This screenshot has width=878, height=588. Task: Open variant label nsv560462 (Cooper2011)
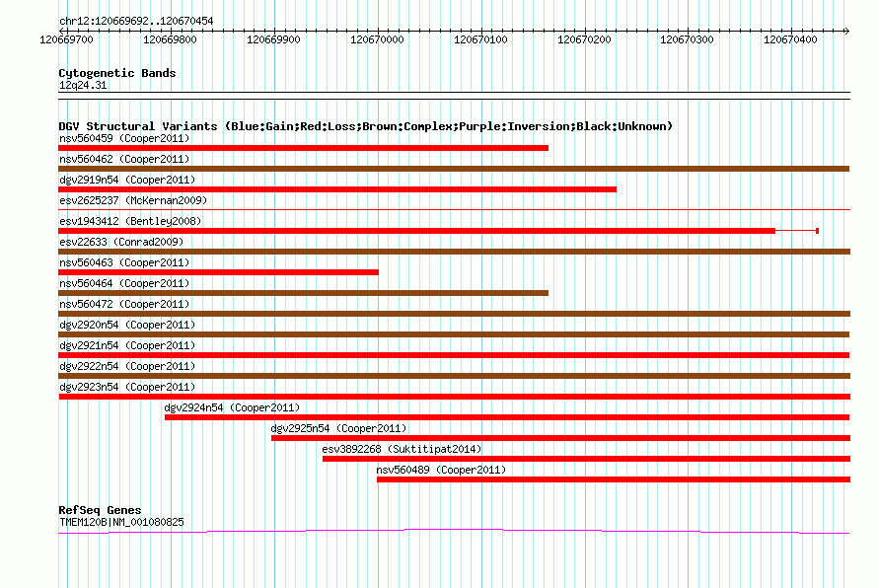point(124,159)
